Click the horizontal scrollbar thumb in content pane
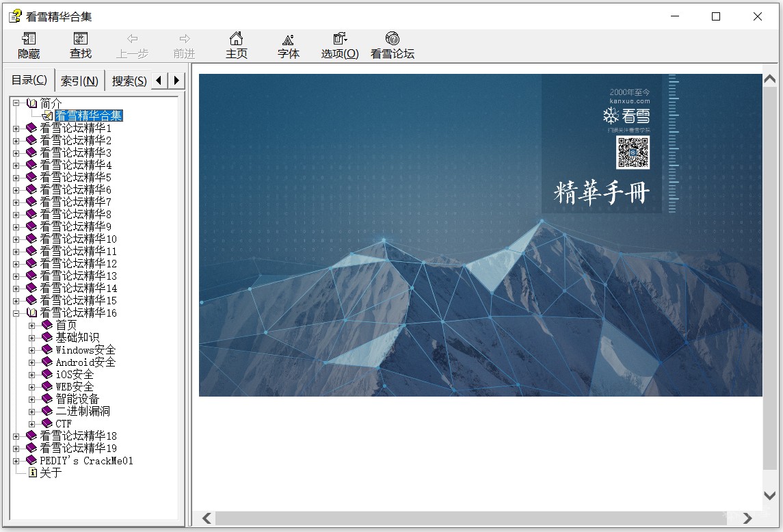 pos(470,518)
